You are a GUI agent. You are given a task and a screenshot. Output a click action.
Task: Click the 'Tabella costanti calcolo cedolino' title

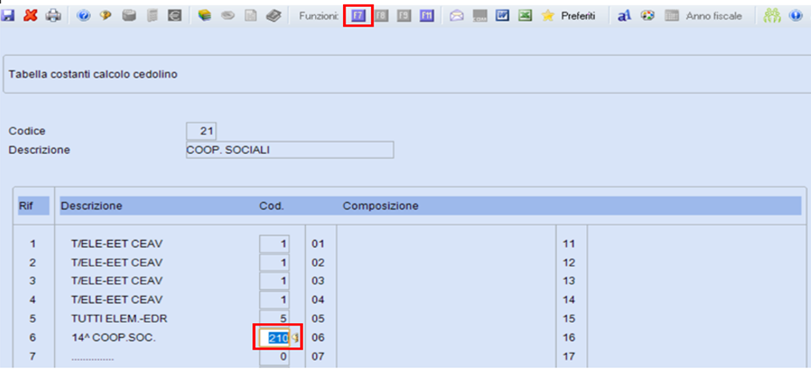[94, 75]
